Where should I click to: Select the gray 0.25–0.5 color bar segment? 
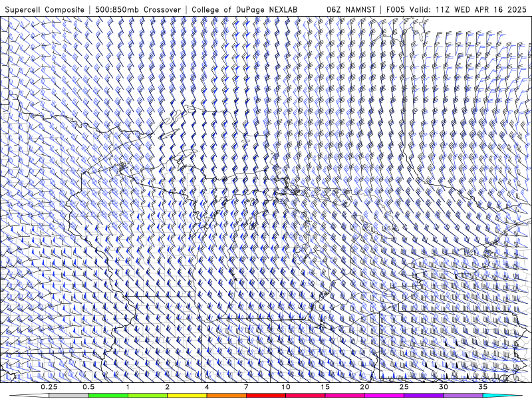point(68,396)
